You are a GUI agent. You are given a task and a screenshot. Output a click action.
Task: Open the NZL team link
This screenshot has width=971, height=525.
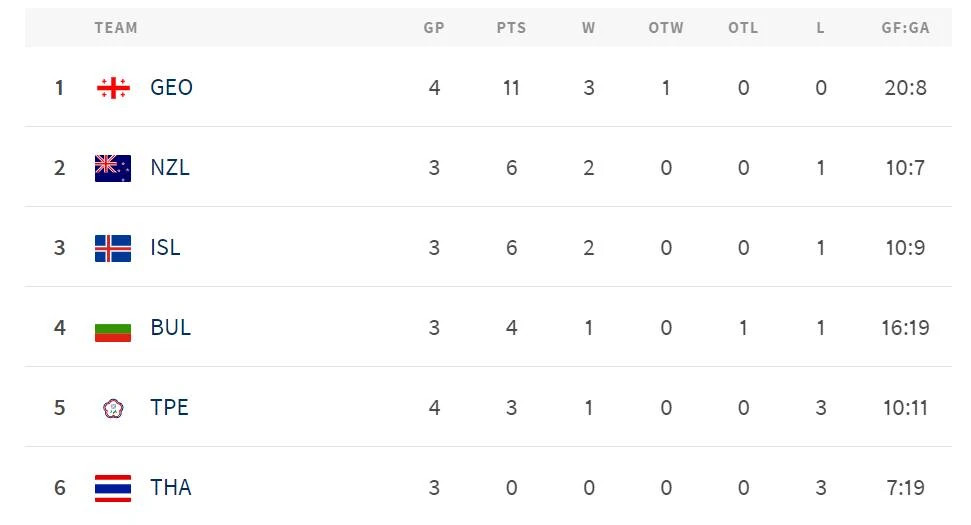tap(170, 167)
